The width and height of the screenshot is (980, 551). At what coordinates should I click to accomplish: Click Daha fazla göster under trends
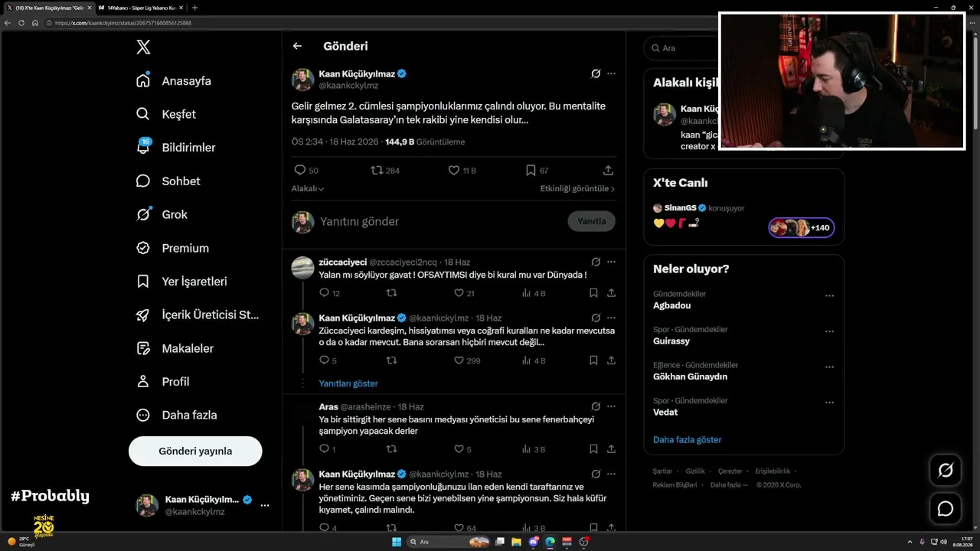pos(687,439)
